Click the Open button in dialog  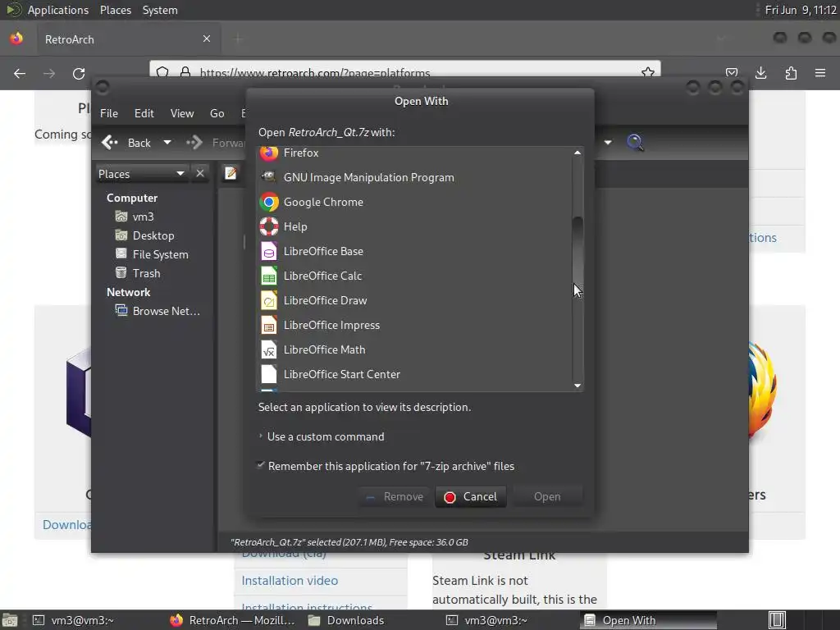coord(547,496)
